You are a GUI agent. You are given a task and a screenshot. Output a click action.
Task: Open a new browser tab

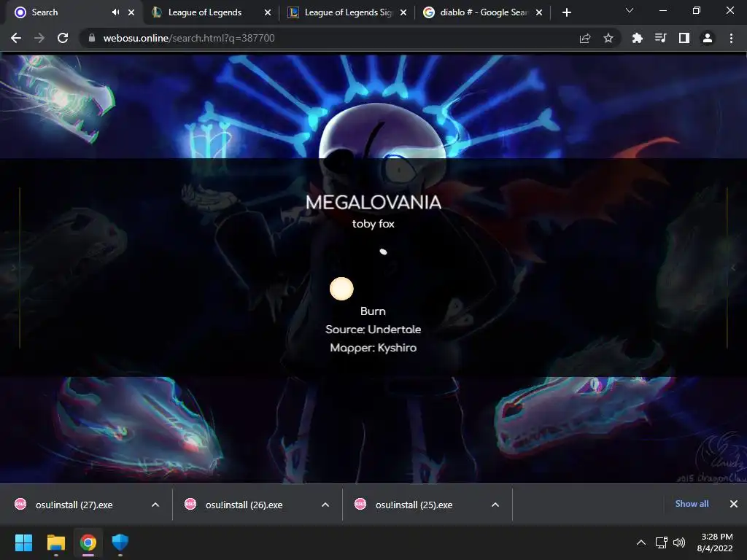(x=566, y=12)
